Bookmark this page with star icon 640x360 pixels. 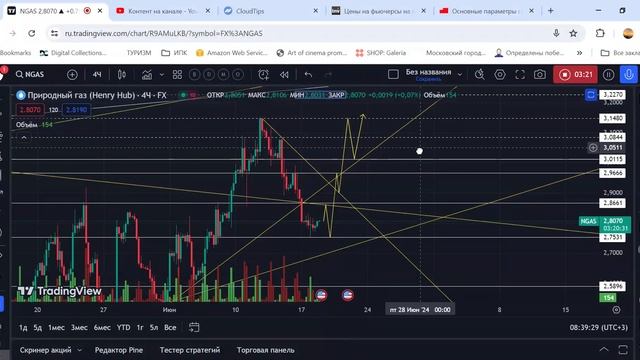coord(573,33)
